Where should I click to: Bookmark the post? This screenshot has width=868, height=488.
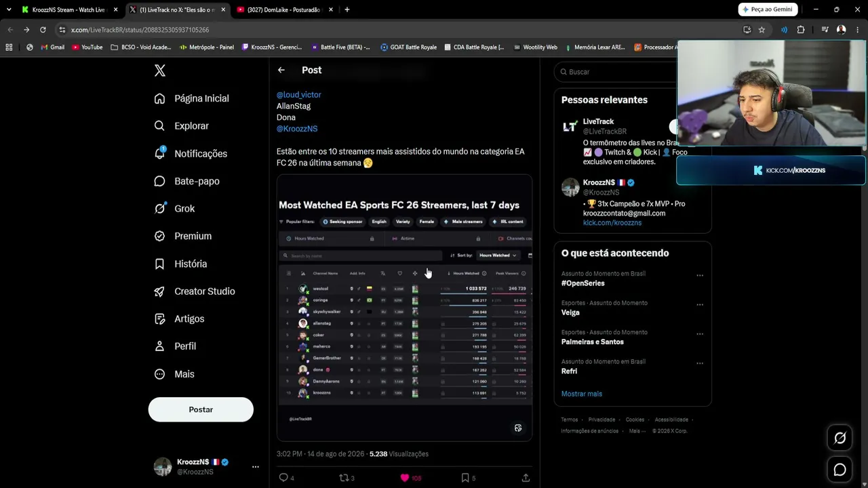(465, 478)
